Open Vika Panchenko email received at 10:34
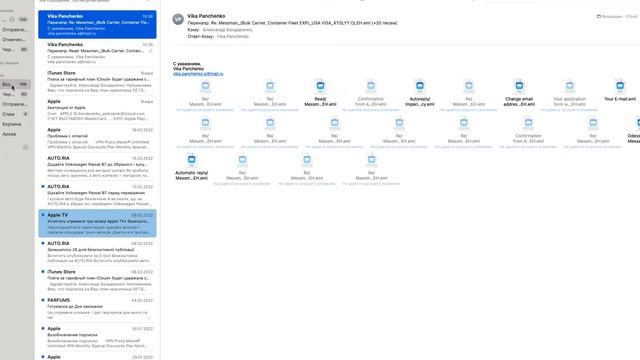 point(97,53)
